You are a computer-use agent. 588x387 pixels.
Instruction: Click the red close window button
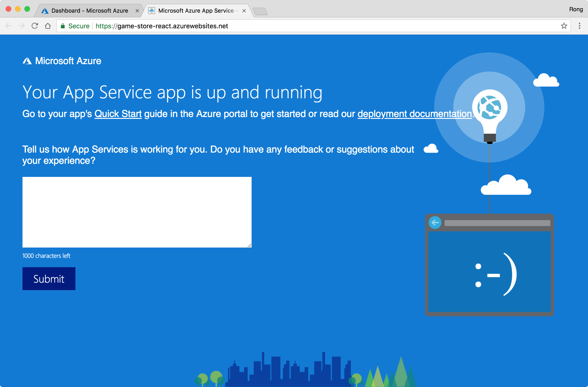[x=9, y=9]
